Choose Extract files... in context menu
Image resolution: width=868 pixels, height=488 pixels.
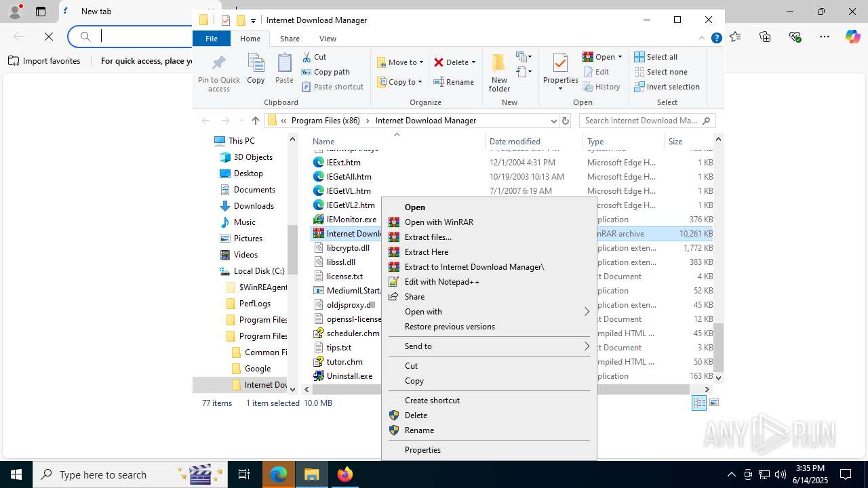pos(489,237)
